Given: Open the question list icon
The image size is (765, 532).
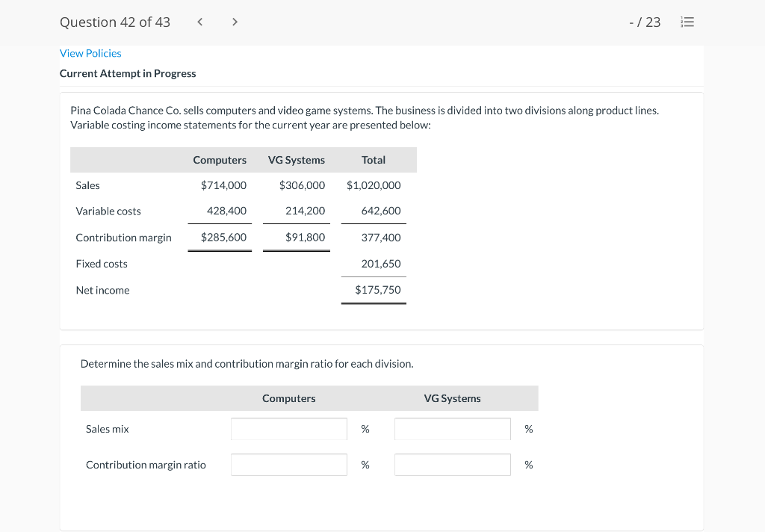Looking at the screenshot, I should coord(687,22).
